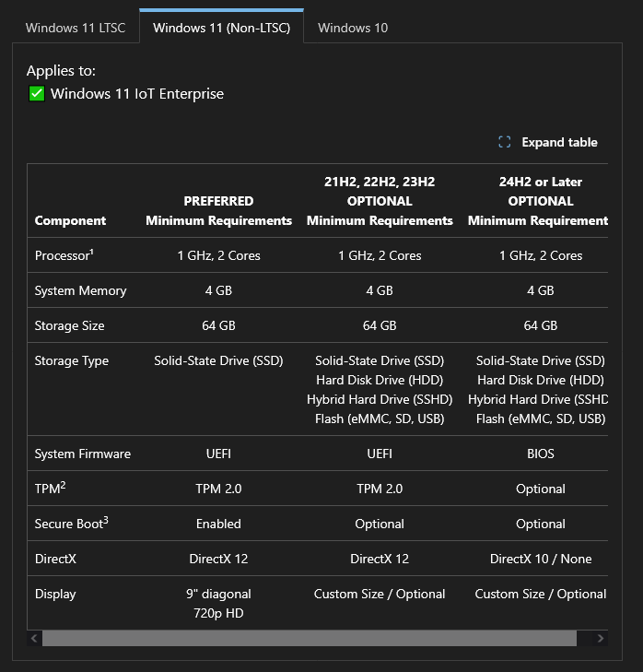Viewport: 643px width, 672px height.
Task: Open the Windows 10 tab
Action: (353, 28)
